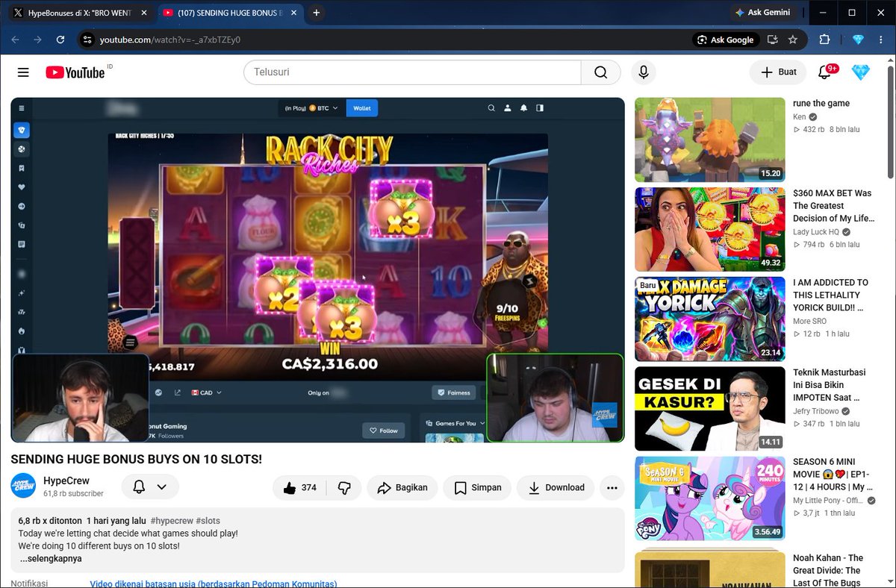Screen dimensions: 896x588
Task: Open $360 MAX BET video thumbnail
Action: [710, 229]
